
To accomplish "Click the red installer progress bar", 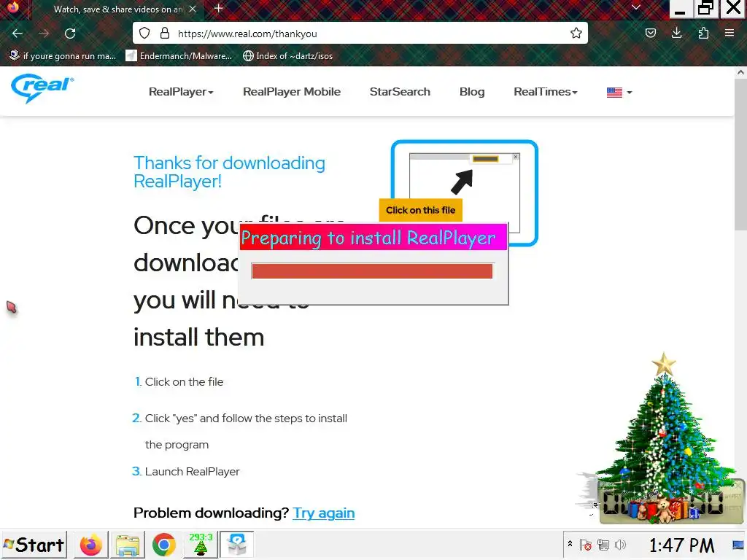I will tap(372, 271).
